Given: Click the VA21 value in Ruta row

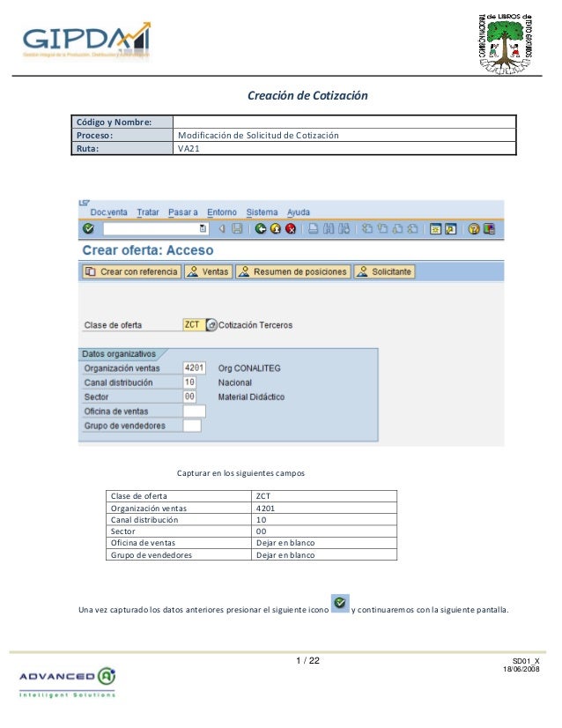Looking at the screenshot, I should (x=189, y=149).
